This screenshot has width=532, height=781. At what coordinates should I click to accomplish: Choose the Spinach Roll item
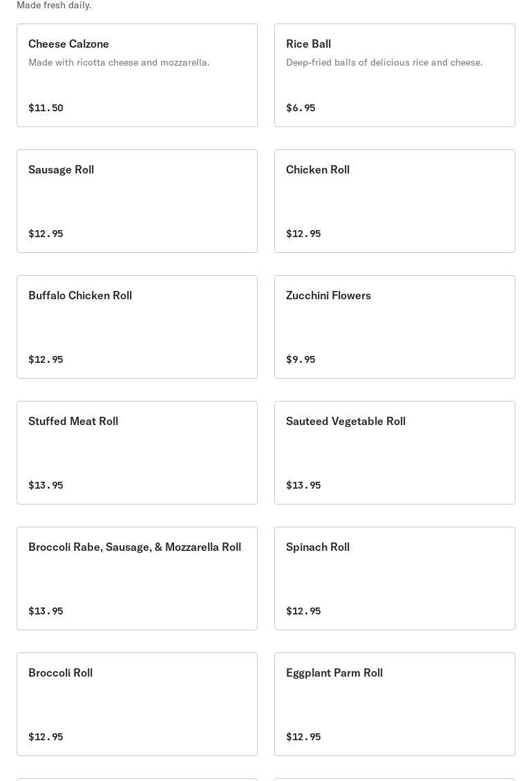click(x=395, y=578)
